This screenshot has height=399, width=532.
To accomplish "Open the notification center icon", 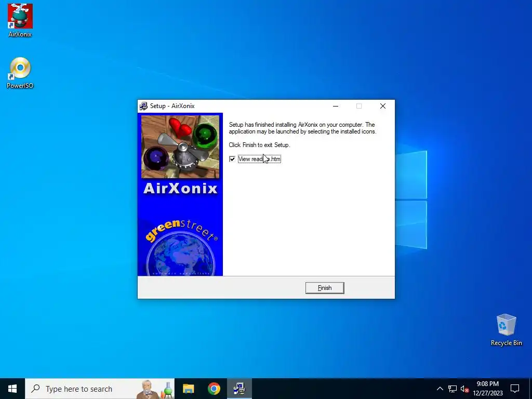I will coord(515,389).
